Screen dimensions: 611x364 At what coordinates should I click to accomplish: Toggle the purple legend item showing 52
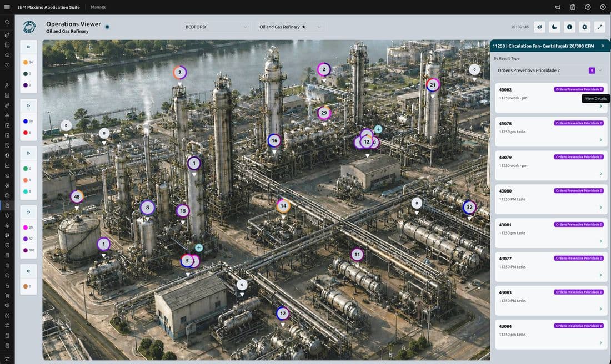(x=28, y=239)
